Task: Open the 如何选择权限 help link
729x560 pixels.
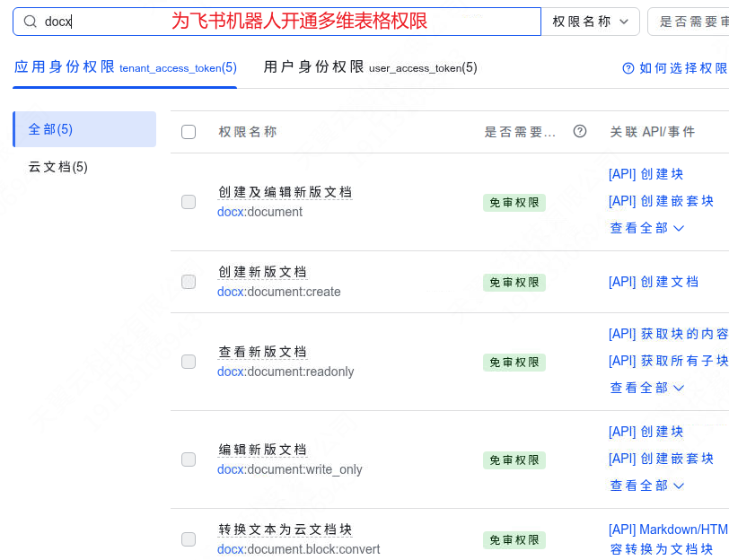Action: pyautogui.click(x=675, y=68)
